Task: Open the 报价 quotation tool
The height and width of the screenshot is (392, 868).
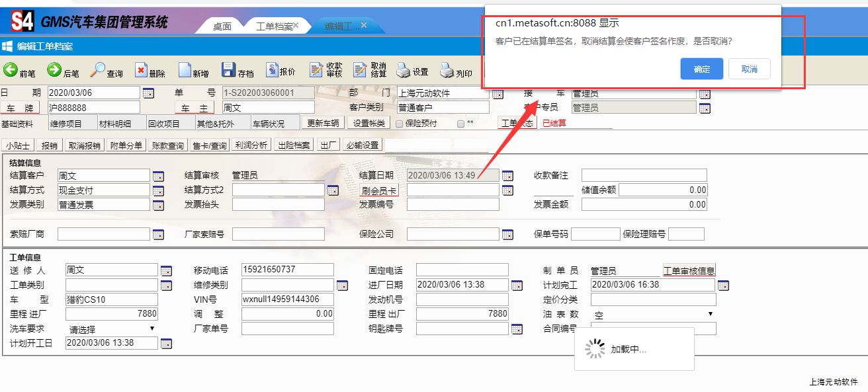Action: click(272, 70)
